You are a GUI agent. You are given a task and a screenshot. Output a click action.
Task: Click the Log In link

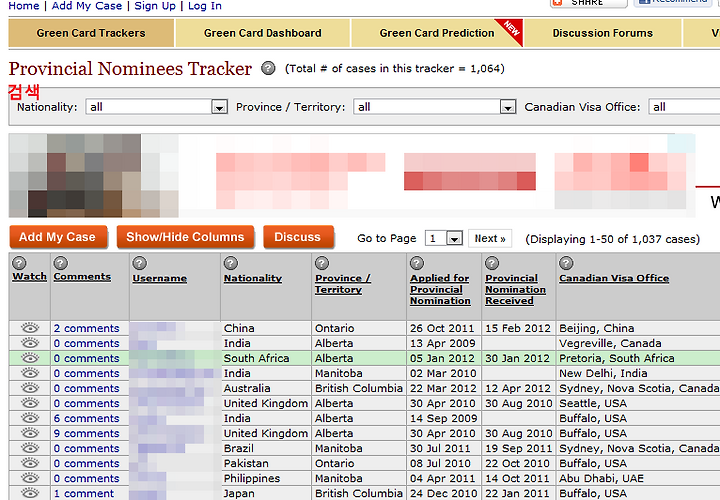click(205, 6)
